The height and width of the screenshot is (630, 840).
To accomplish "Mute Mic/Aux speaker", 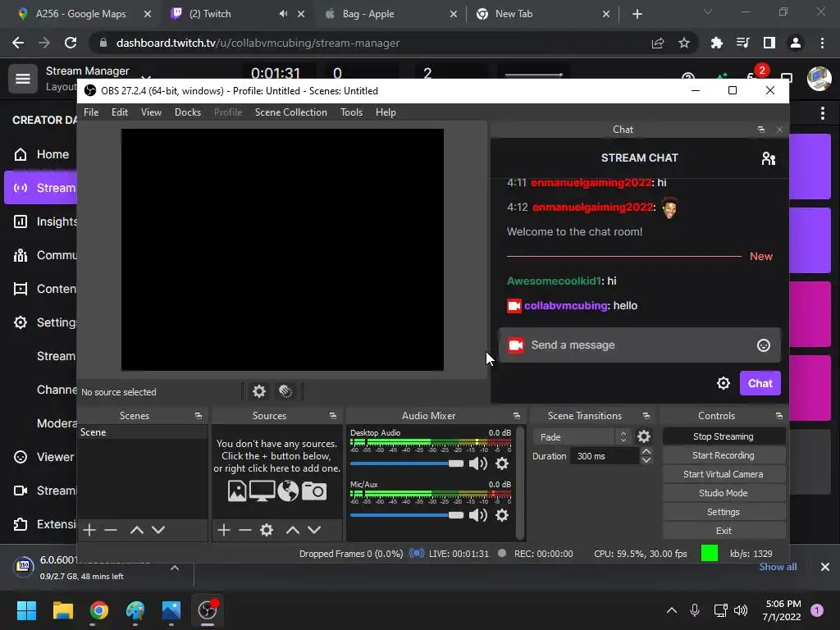I will pyautogui.click(x=478, y=515).
